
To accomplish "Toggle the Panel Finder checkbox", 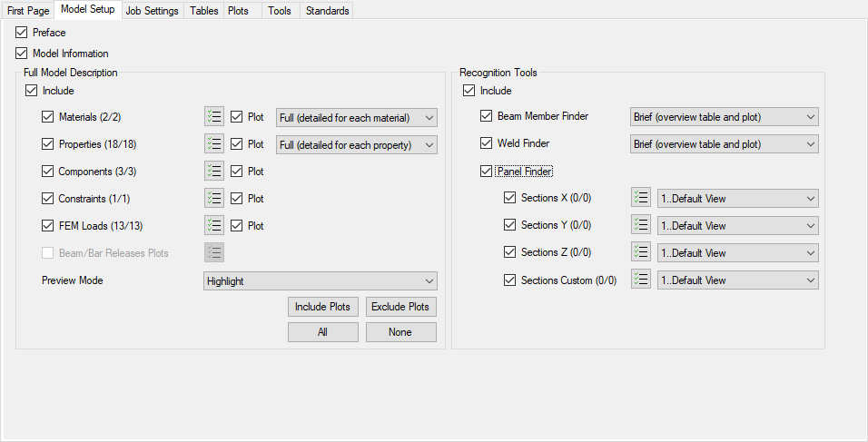I will pos(487,171).
